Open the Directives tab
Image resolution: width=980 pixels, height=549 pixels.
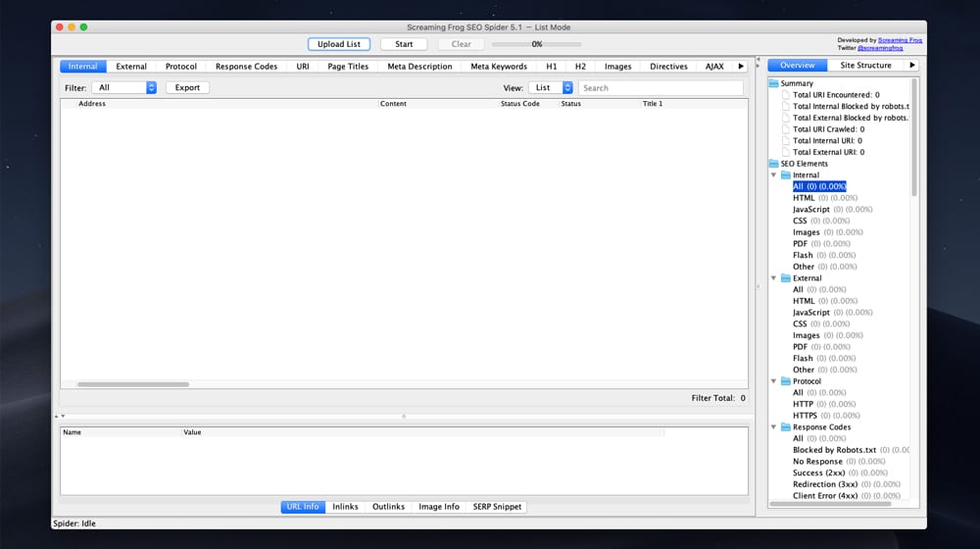click(x=668, y=67)
